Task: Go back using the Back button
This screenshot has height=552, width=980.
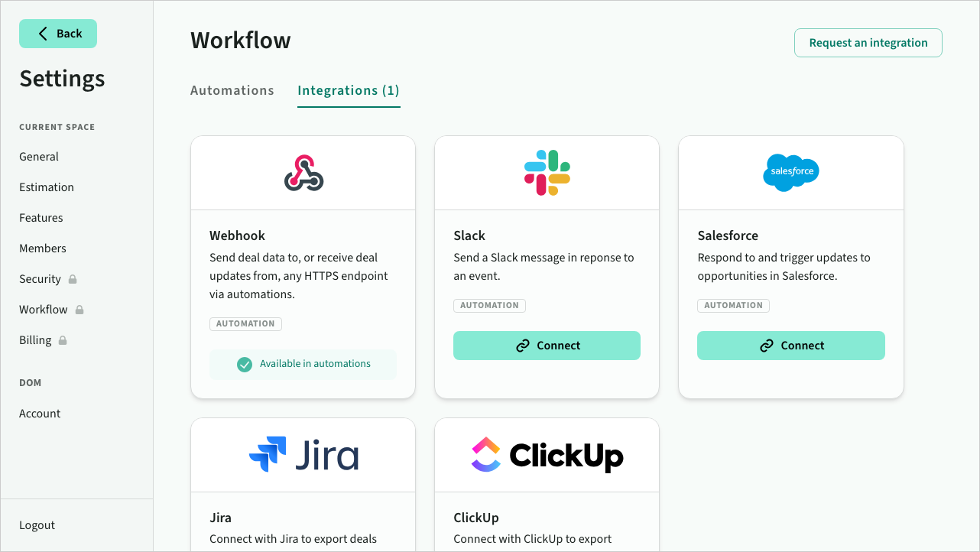Action: pyautogui.click(x=58, y=34)
